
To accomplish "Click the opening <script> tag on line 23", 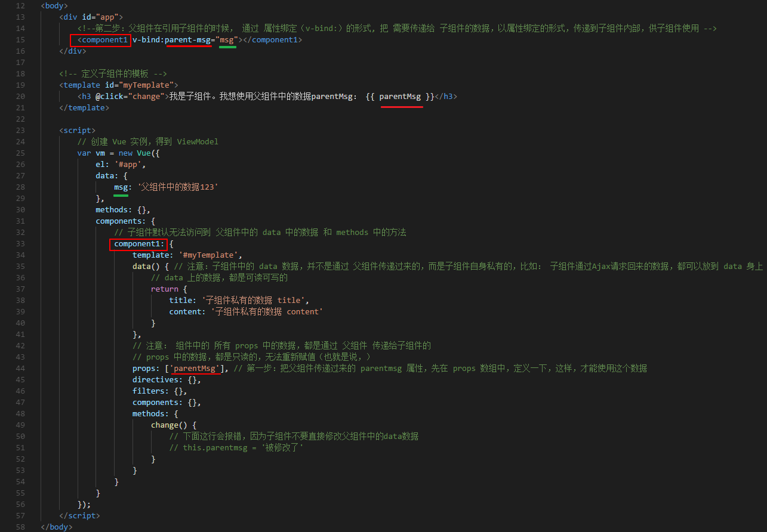I will coord(77,131).
